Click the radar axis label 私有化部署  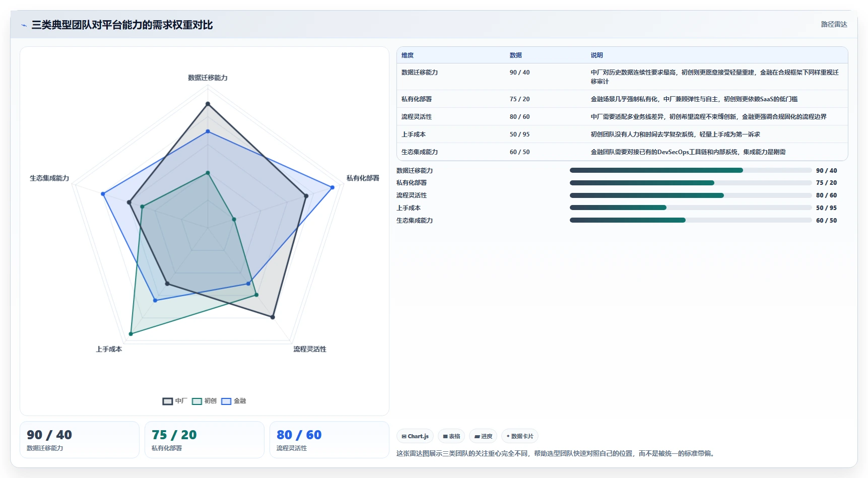[x=363, y=178]
